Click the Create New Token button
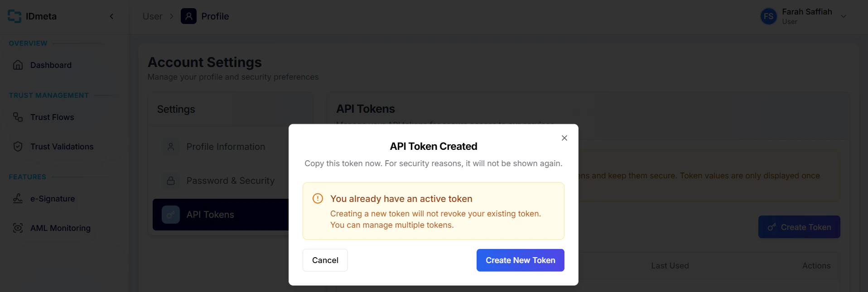The width and height of the screenshot is (868, 292). click(x=520, y=260)
